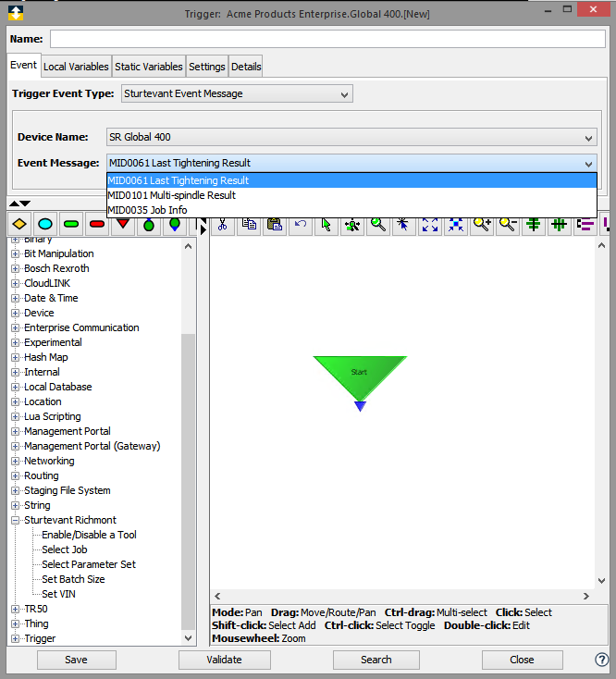The height and width of the screenshot is (679, 616).
Task: Select the red rounded rectangle shape
Action: pos(97,224)
